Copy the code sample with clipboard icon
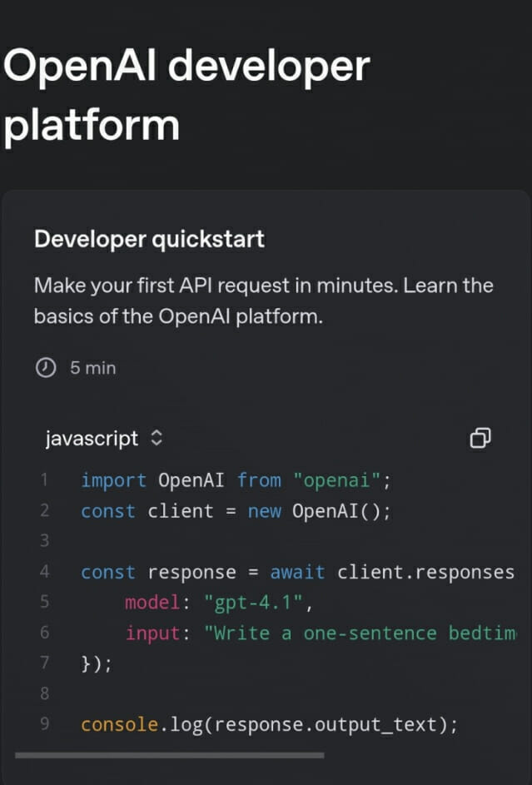532x785 pixels. pyautogui.click(x=480, y=438)
